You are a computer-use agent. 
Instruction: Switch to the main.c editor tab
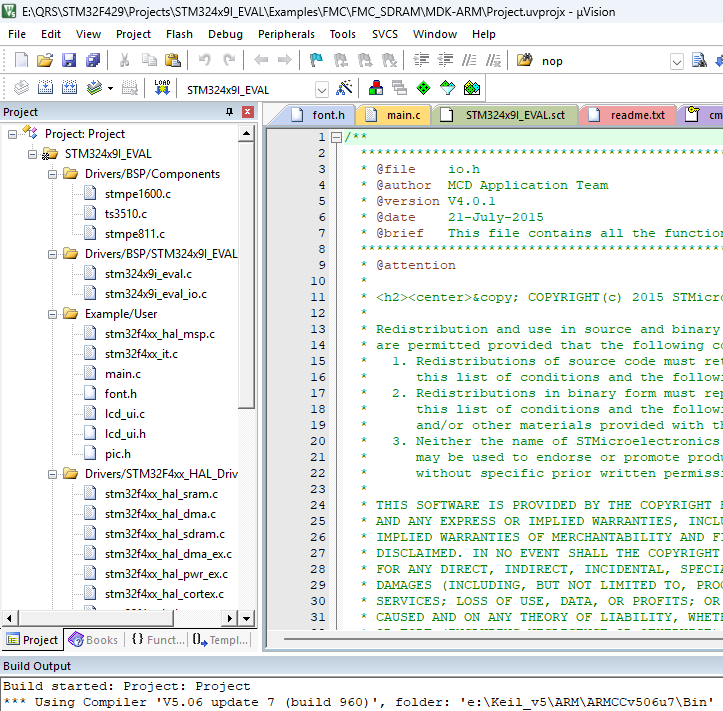pos(394,115)
